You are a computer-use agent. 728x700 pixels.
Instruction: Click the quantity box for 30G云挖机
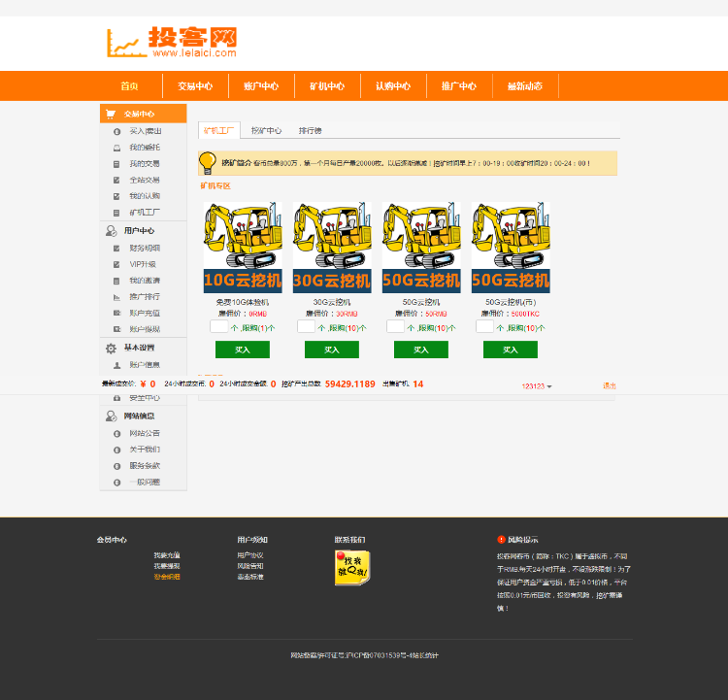[307, 326]
